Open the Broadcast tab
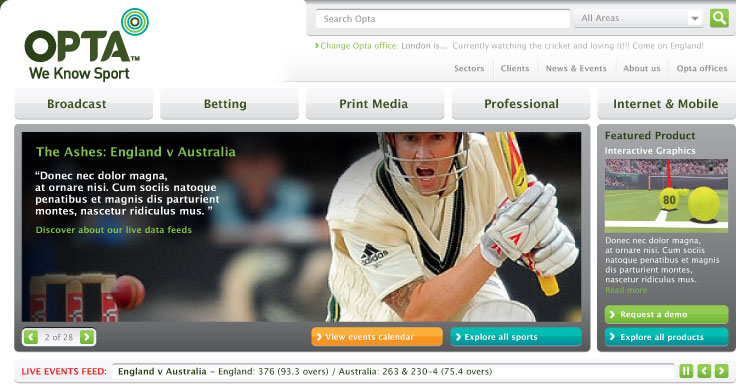 (84, 104)
